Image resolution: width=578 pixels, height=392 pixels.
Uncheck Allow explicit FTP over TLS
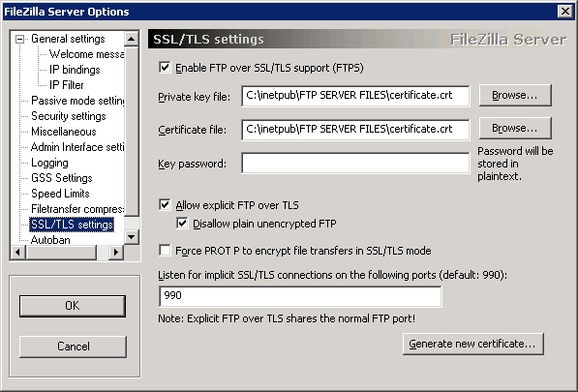(x=165, y=205)
